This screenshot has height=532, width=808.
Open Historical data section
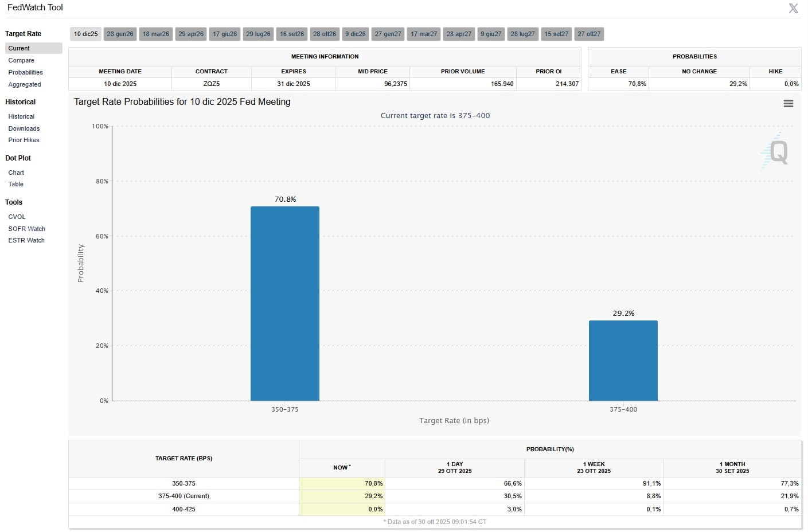[x=21, y=116]
